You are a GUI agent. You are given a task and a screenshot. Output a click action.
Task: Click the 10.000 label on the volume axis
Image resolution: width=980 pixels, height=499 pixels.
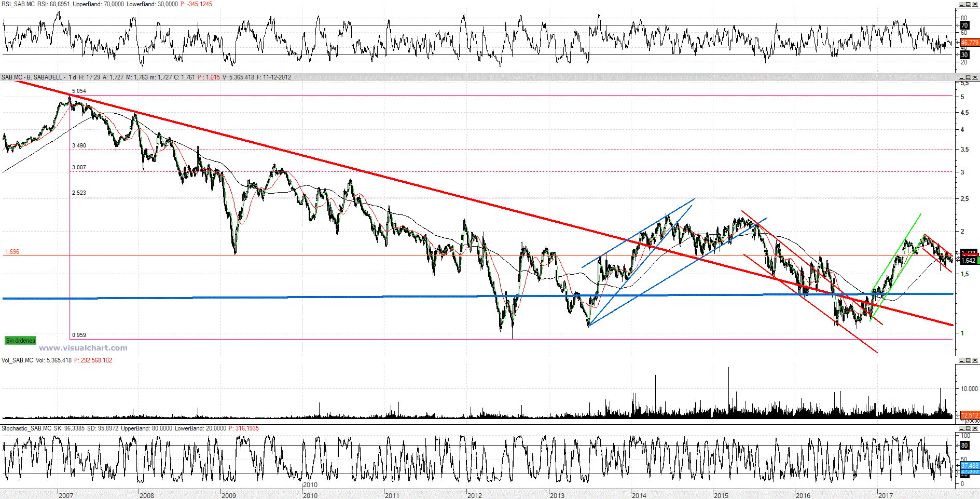[969, 388]
